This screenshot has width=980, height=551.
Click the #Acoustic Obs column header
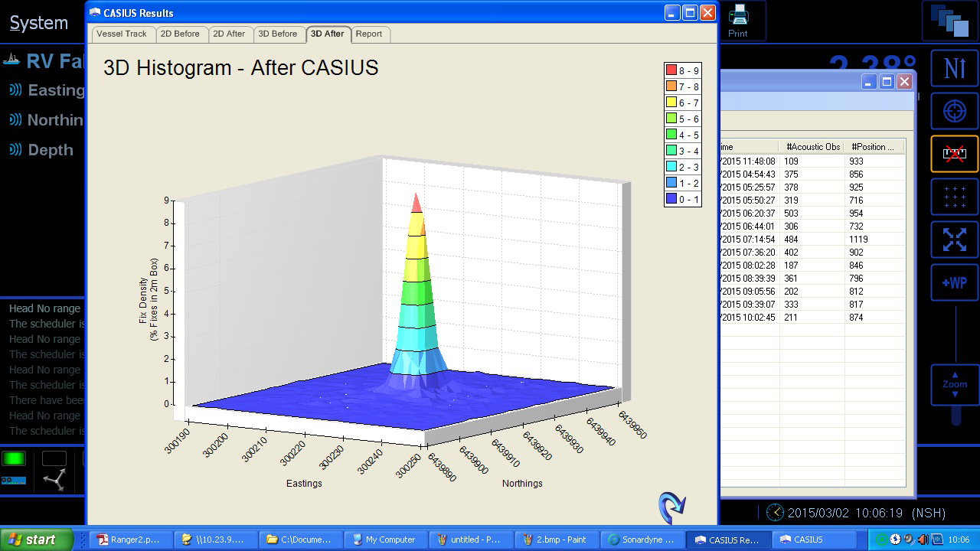click(x=812, y=147)
